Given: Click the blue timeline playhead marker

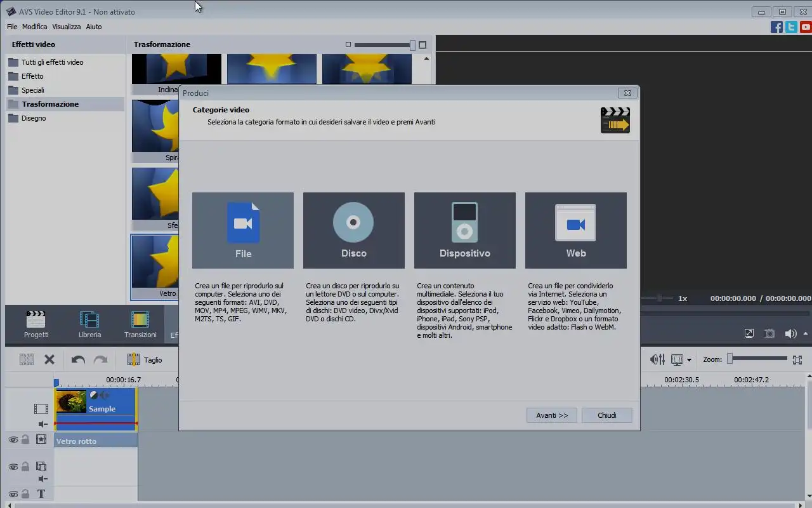Looking at the screenshot, I should pyautogui.click(x=56, y=383).
